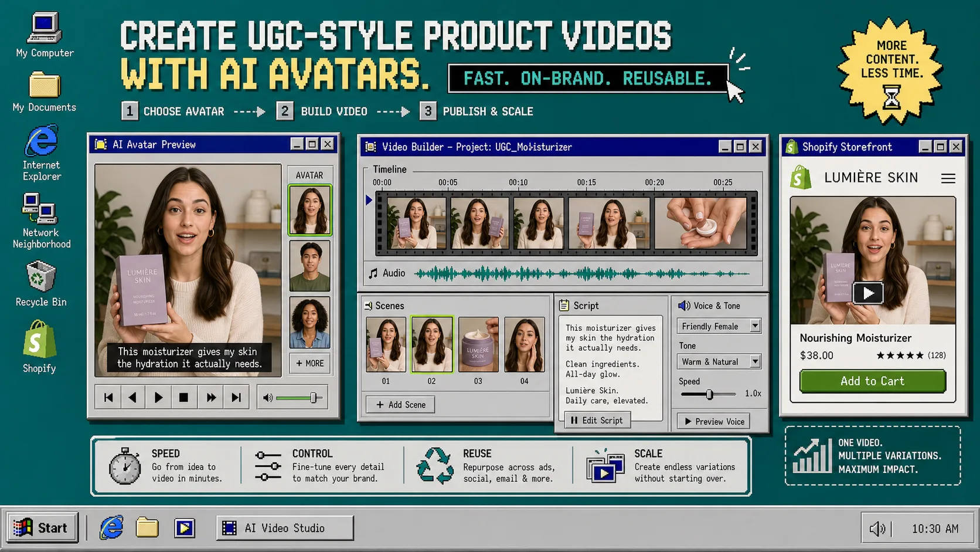Step back one frame in Avatar Preview
980x552 pixels.
click(133, 398)
